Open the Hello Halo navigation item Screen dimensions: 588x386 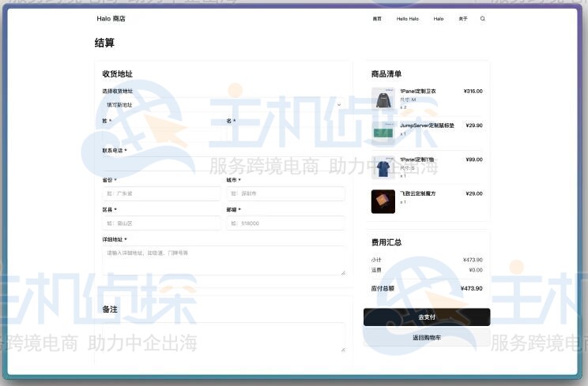[x=407, y=18]
